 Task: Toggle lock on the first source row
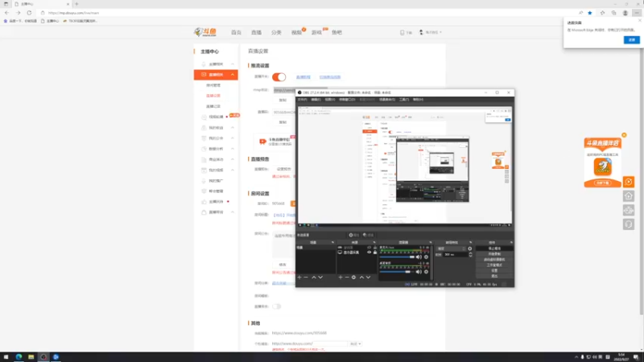coord(375,248)
